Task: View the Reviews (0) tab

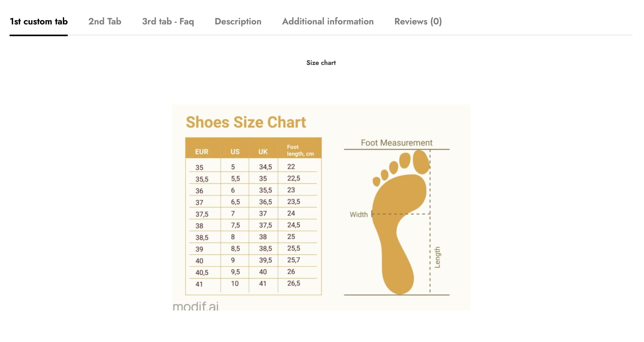Action: pyautogui.click(x=418, y=21)
